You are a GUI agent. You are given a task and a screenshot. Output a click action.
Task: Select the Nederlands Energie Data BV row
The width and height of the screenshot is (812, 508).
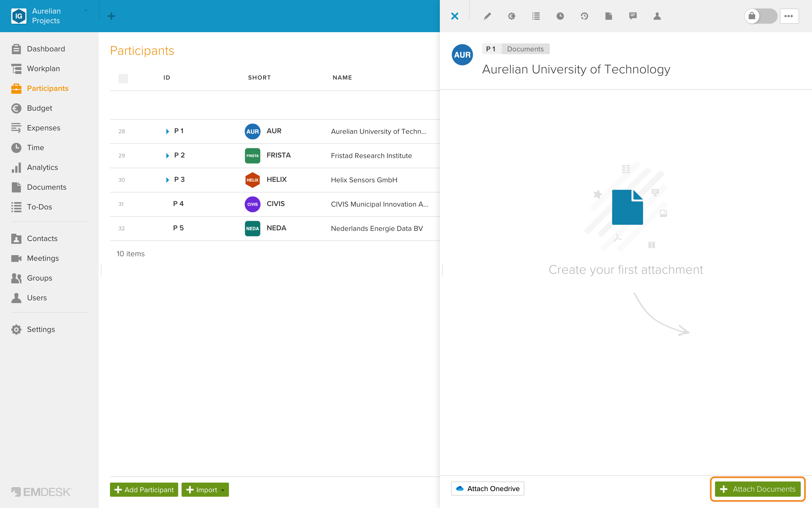tap(275, 229)
